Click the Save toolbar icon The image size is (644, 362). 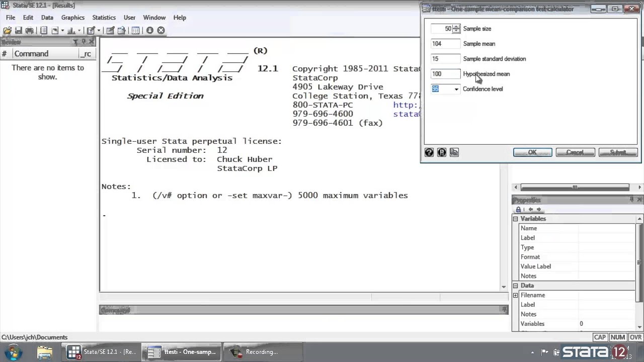tap(19, 31)
